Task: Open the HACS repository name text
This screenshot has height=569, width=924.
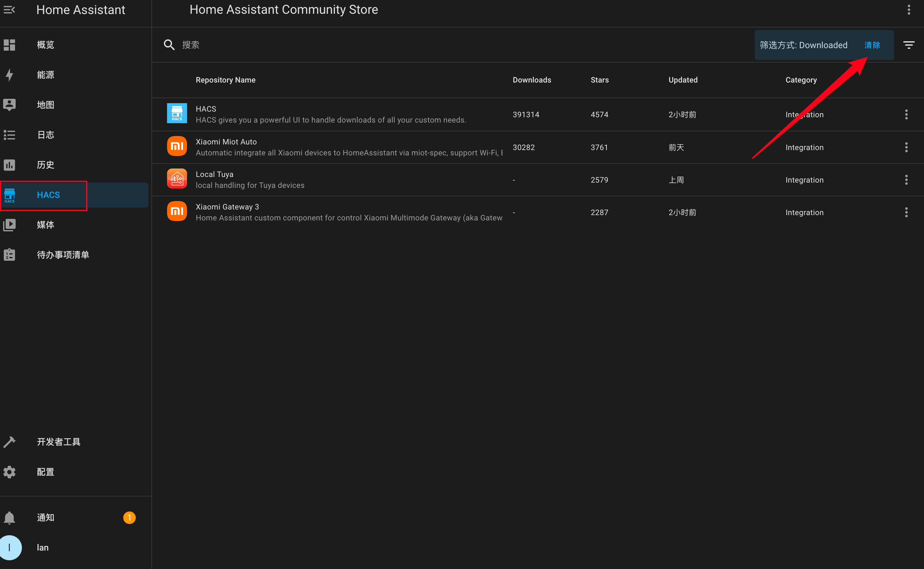Action: pos(206,109)
